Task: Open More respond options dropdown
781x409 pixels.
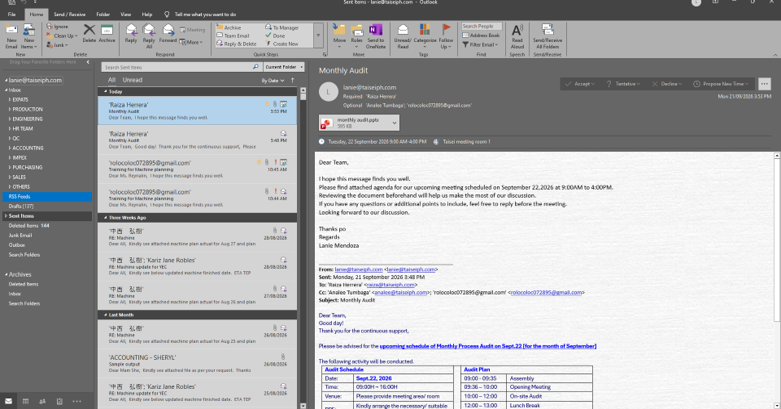Action: (x=191, y=42)
